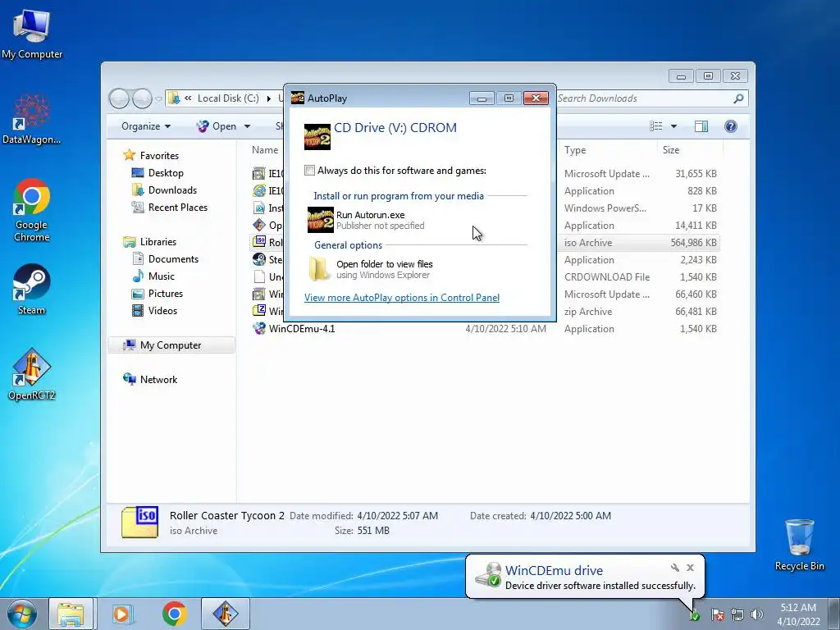Open Chrome from the taskbar

pos(174,614)
